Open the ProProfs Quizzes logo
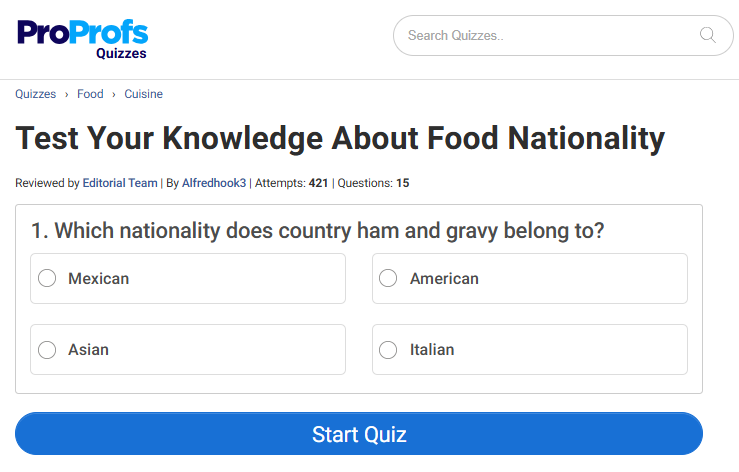 (82, 38)
